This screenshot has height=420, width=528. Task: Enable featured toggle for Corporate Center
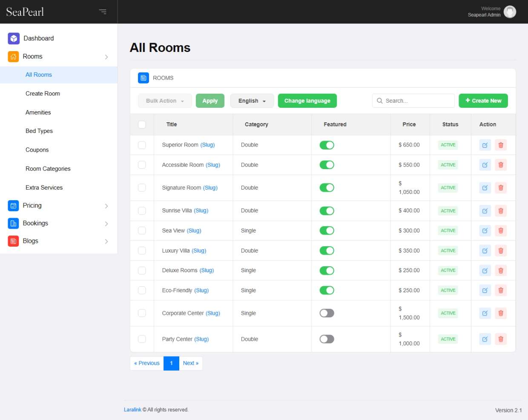pos(327,314)
